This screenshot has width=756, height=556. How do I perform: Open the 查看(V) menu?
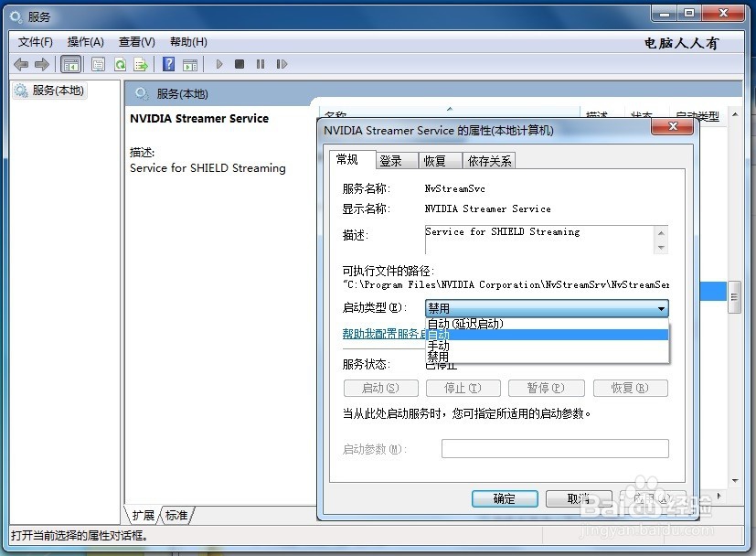pyautogui.click(x=137, y=42)
